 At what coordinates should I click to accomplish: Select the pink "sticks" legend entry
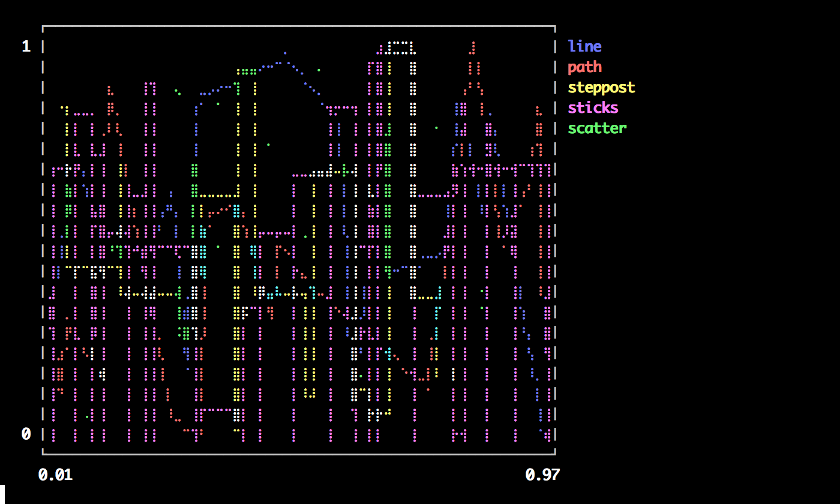coord(593,108)
